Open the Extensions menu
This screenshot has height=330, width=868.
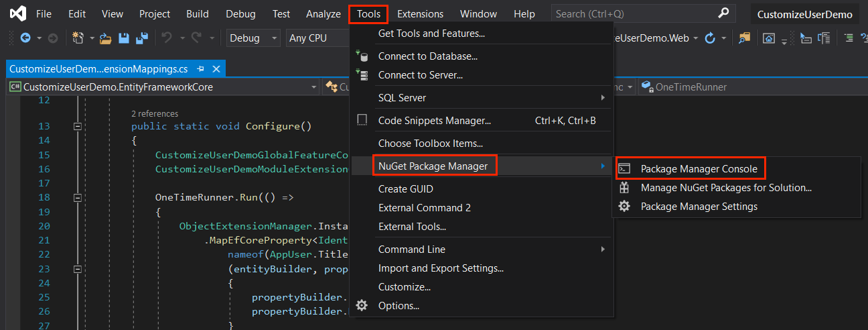coord(420,14)
